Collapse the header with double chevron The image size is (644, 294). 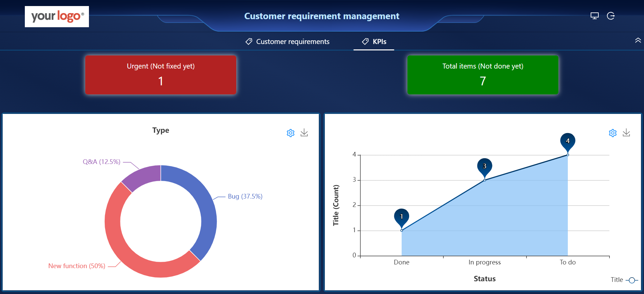[638, 40]
